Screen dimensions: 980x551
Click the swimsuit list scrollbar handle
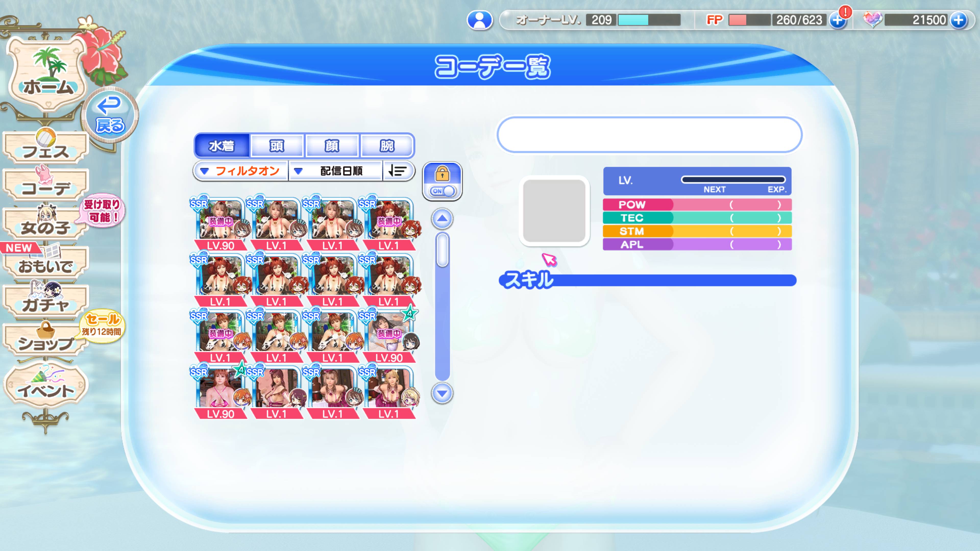point(442,250)
